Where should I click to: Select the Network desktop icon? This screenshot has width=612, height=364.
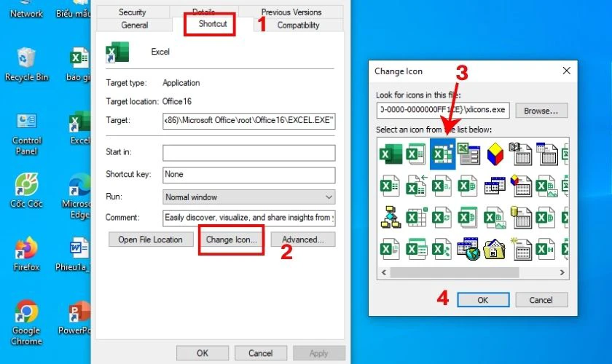click(x=26, y=9)
